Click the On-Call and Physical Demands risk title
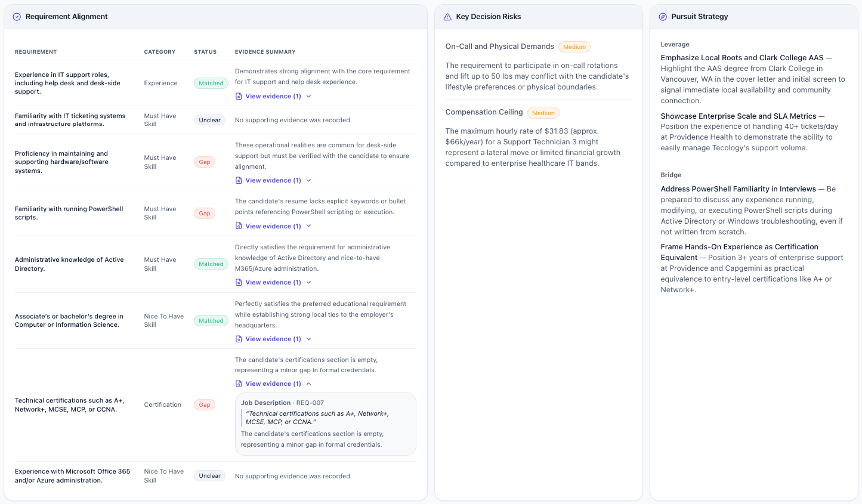The height and width of the screenshot is (504, 862). pos(500,47)
